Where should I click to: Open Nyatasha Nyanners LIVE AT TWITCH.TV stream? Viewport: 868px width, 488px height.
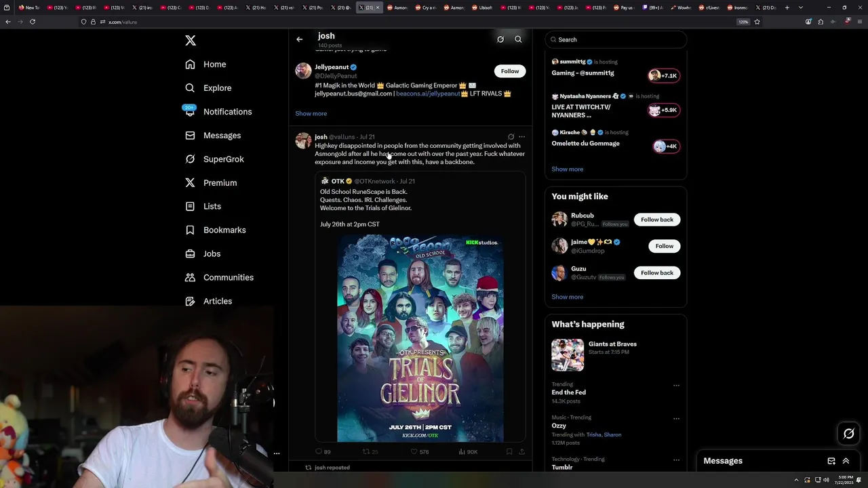(x=581, y=111)
